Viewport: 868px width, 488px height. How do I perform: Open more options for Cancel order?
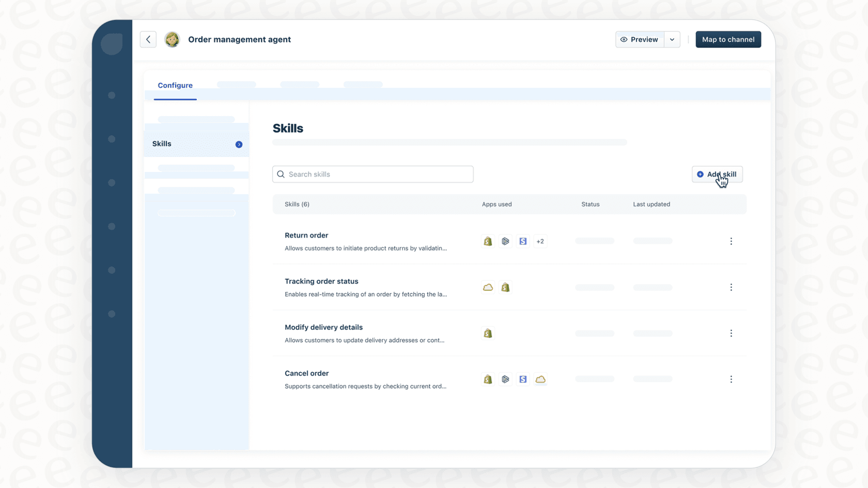point(731,379)
